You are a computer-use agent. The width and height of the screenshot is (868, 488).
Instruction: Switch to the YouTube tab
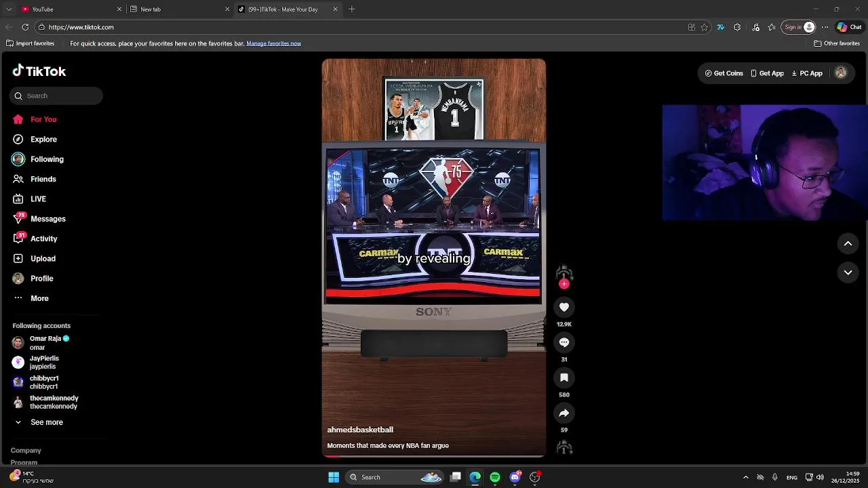pyautogui.click(x=71, y=9)
